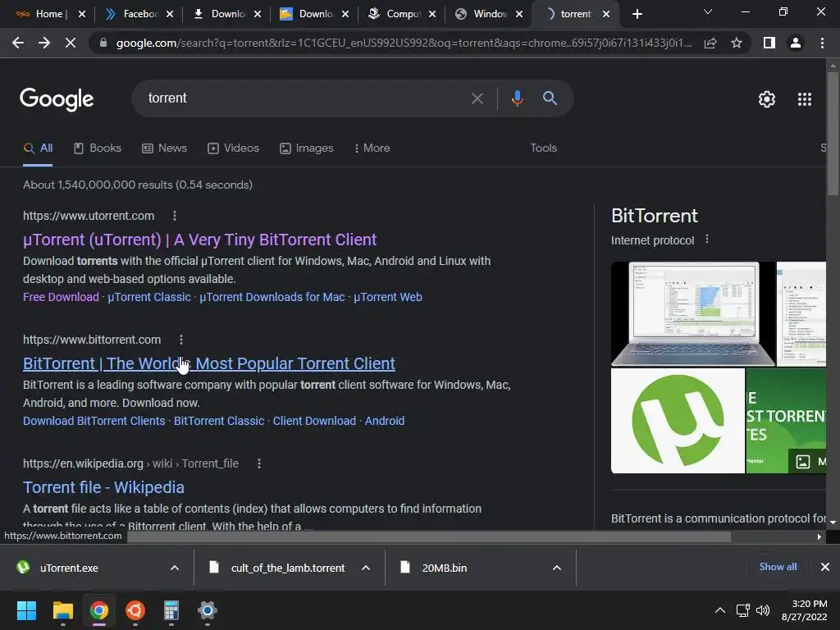840x630 pixels.
Task: Open volume control in system tray
Action: pyautogui.click(x=763, y=610)
